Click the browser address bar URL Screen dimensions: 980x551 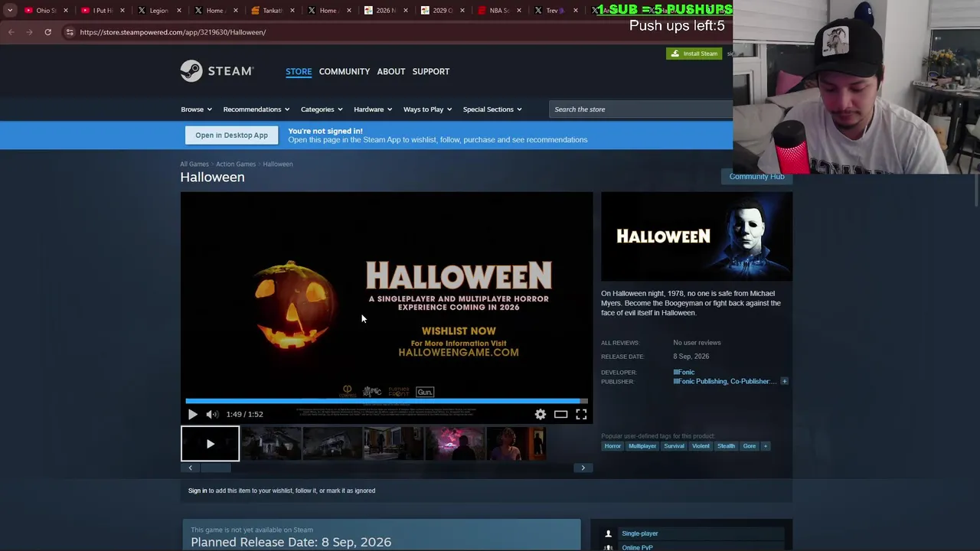[x=173, y=32]
